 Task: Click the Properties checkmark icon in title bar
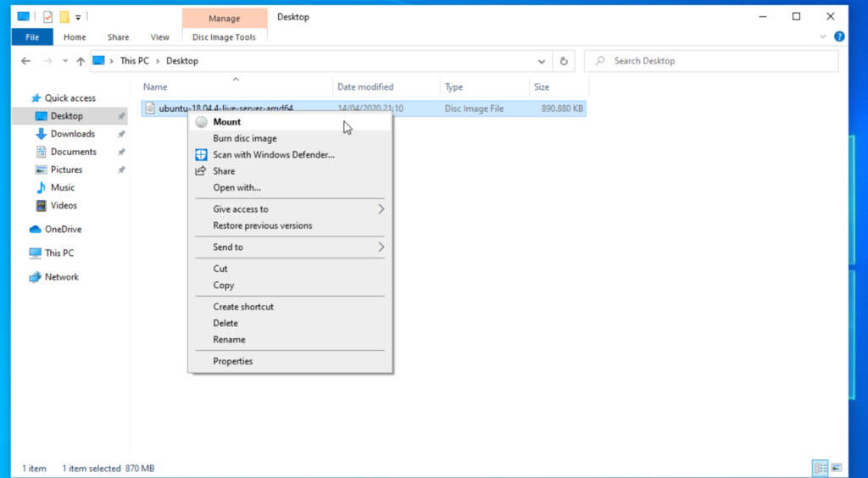pos(48,17)
